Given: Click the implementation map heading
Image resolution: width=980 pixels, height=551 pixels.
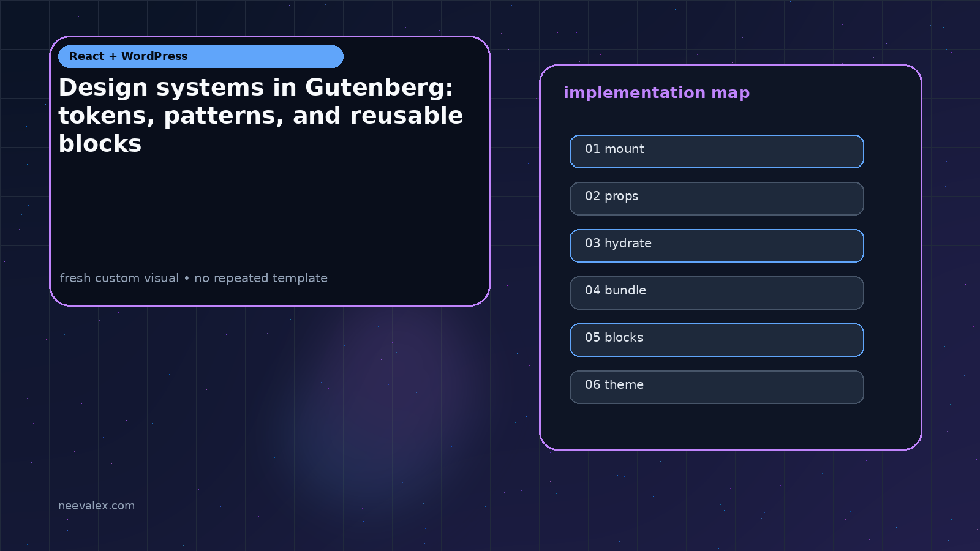Looking at the screenshot, I should [657, 92].
